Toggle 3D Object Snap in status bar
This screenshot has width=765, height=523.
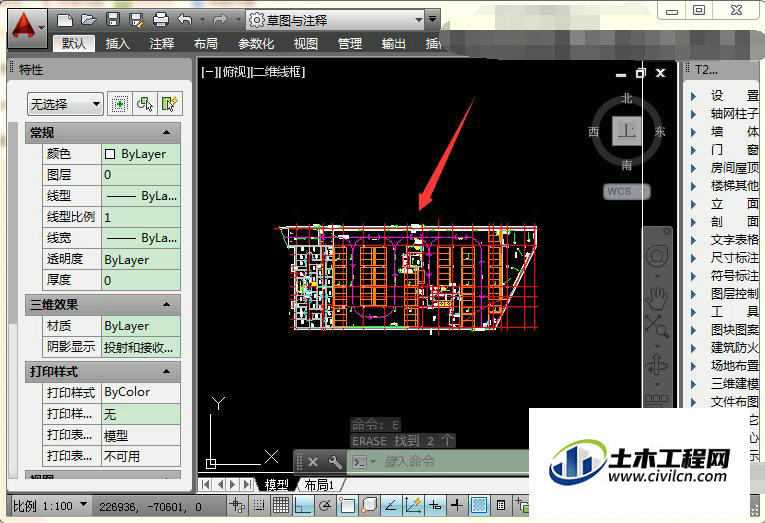pyautogui.click(x=369, y=505)
